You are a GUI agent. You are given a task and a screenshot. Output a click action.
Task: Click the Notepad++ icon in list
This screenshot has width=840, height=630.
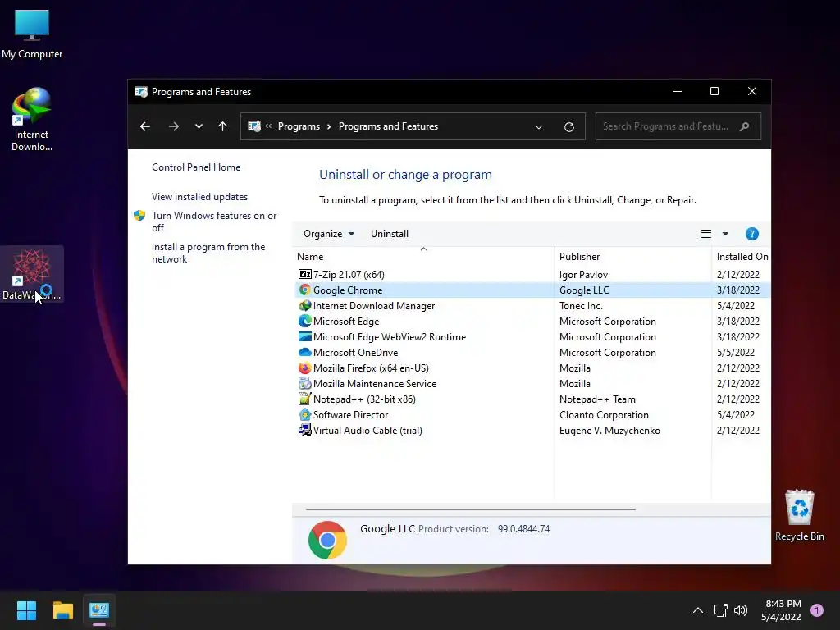point(305,399)
